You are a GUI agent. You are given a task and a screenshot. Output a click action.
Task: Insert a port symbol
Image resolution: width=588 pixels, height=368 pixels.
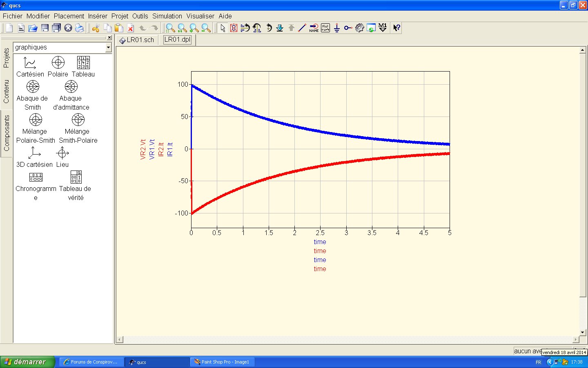[x=348, y=28]
